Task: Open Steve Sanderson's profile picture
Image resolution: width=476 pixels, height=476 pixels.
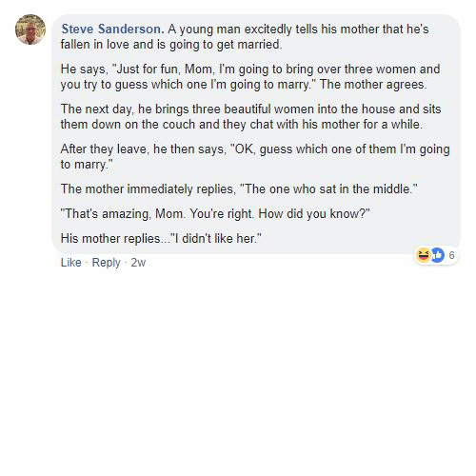Action: pyautogui.click(x=30, y=30)
